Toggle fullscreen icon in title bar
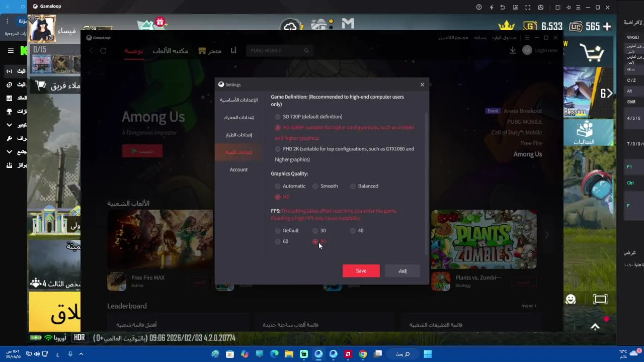 tap(528, 7)
